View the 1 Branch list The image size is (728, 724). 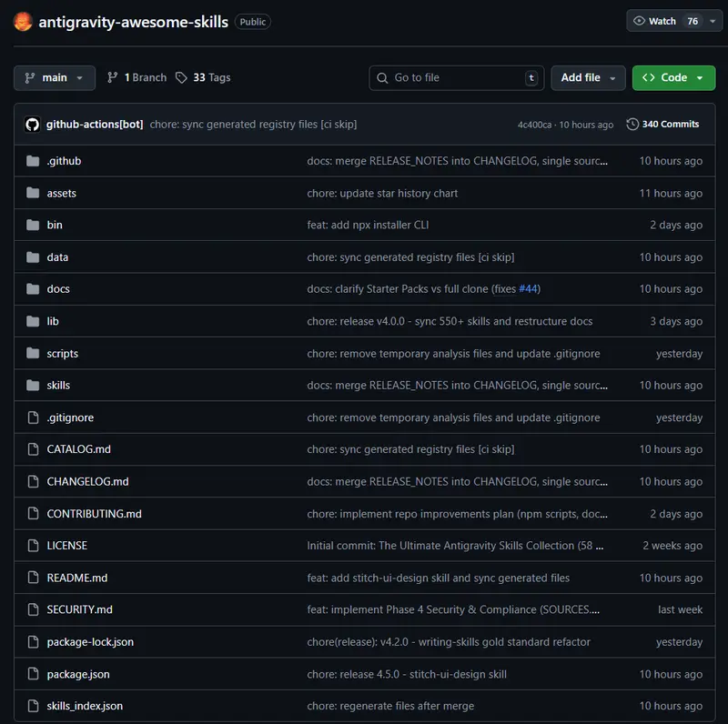point(136,78)
